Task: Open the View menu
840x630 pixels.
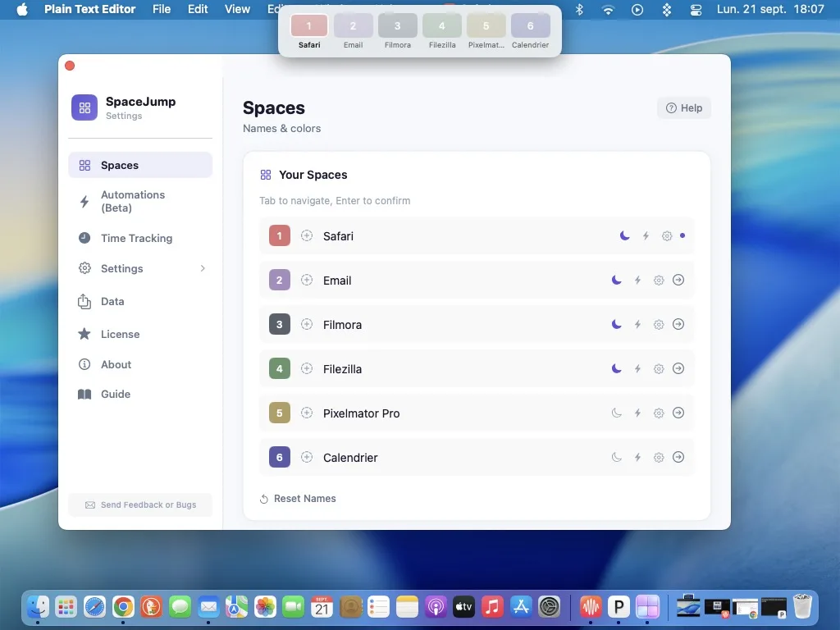Action: (237, 9)
